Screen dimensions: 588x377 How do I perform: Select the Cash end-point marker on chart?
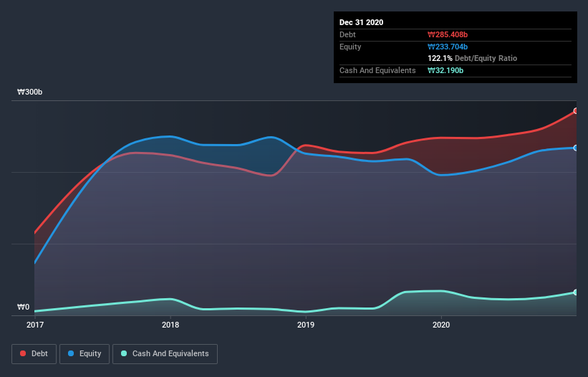point(576,292)
